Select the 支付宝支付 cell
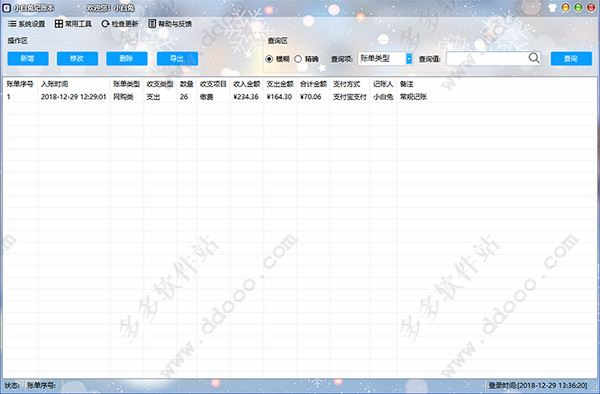This screenshot has height=394, width=600. tap(350, 97)
